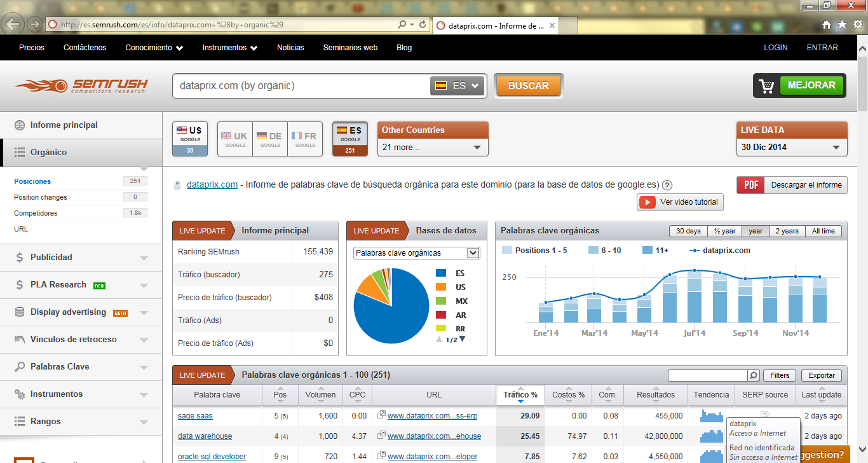Open Palabras clave orgánicas select box
Screen dimensions: 868x463
tap(416, 253)
